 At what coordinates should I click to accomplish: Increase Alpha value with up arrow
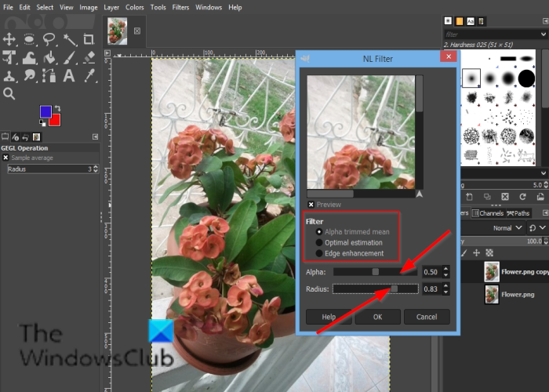(445, 269)
